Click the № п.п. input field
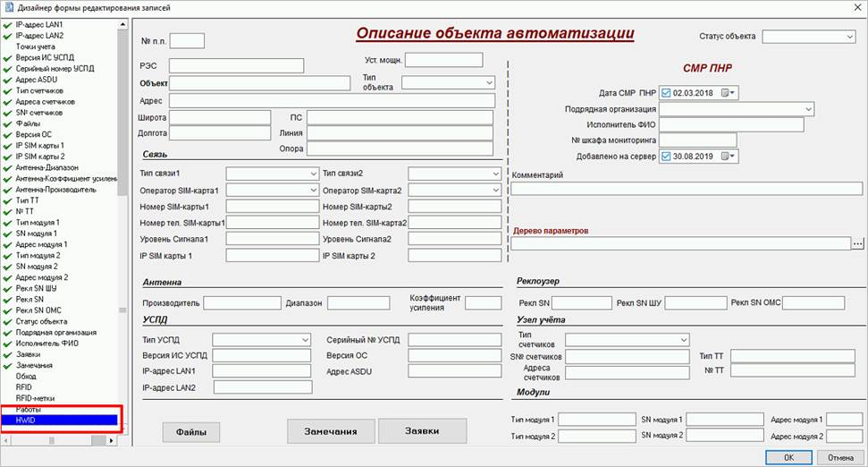The width and height of the screenshot is (868, 467). tap(187, 41)
